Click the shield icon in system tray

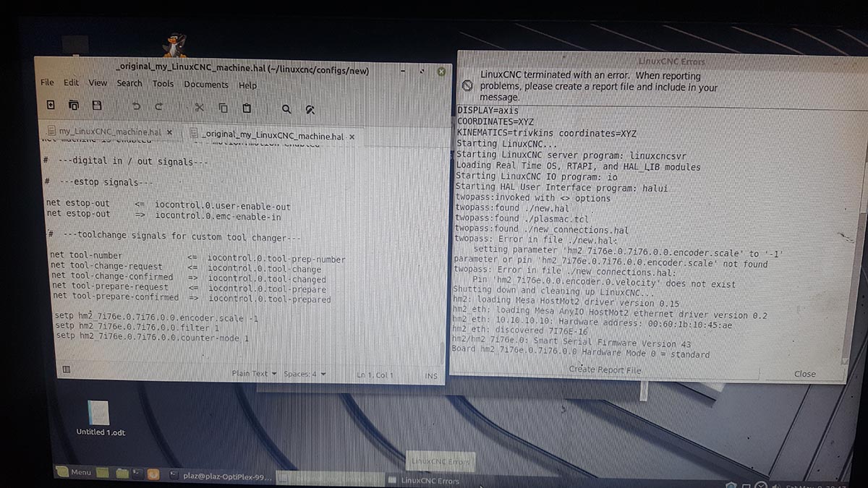732,484
